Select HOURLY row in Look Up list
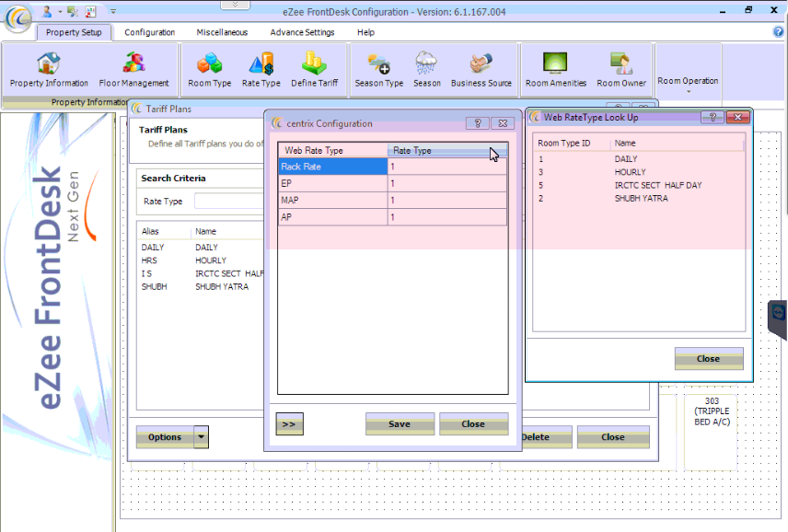Viewport: 788px width, 532px height. pos(638,172)
